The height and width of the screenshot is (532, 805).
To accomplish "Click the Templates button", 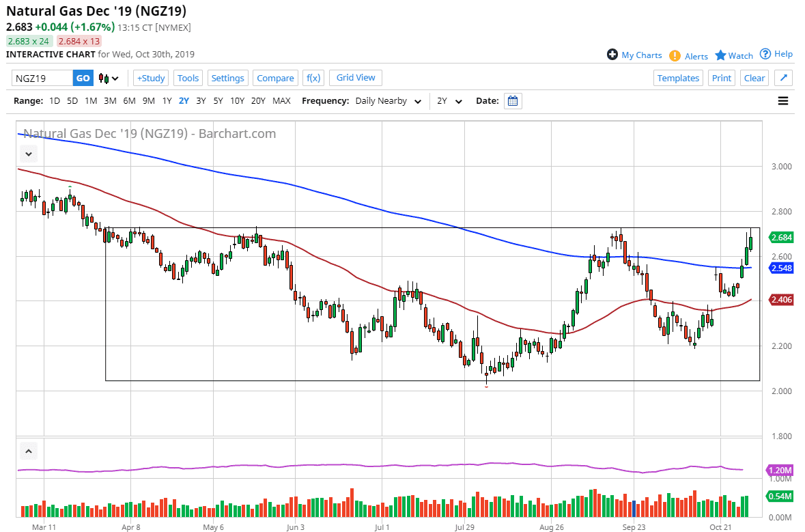I will coord(678,78).
